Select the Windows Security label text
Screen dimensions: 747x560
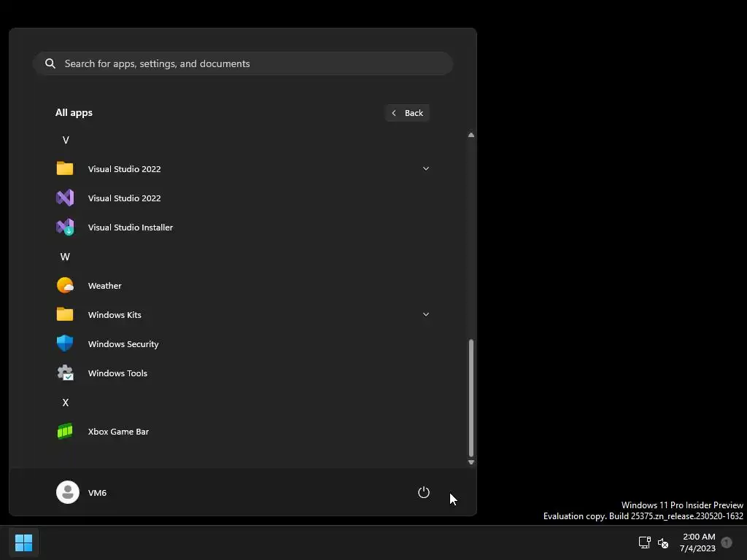[123, 344]
